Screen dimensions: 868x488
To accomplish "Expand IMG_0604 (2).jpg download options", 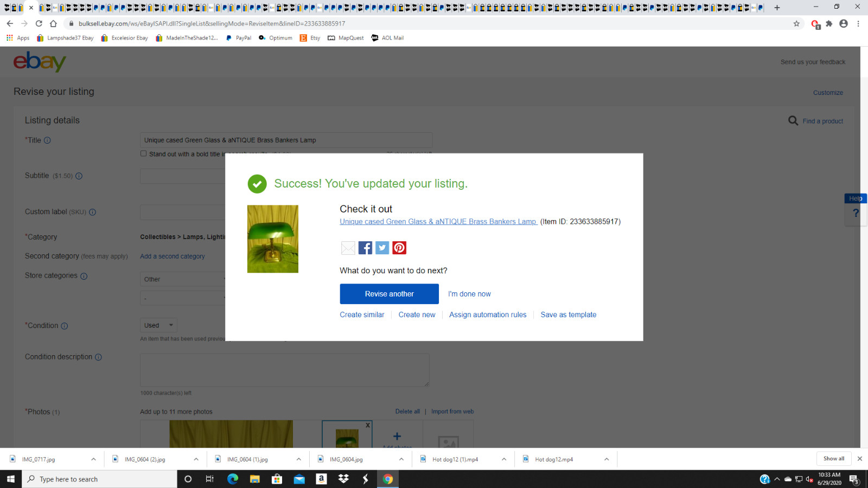I will [196, 459].
